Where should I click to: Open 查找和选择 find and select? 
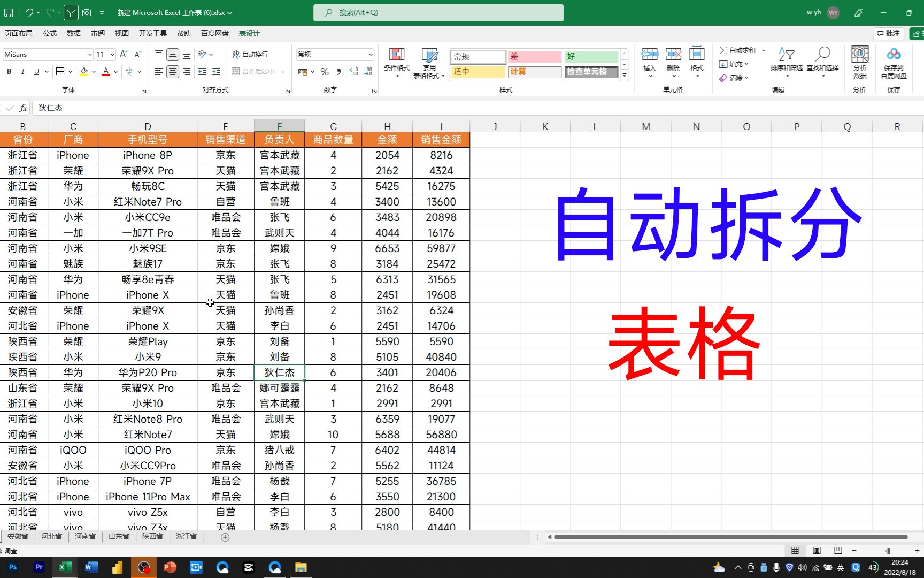click(823, 62)
